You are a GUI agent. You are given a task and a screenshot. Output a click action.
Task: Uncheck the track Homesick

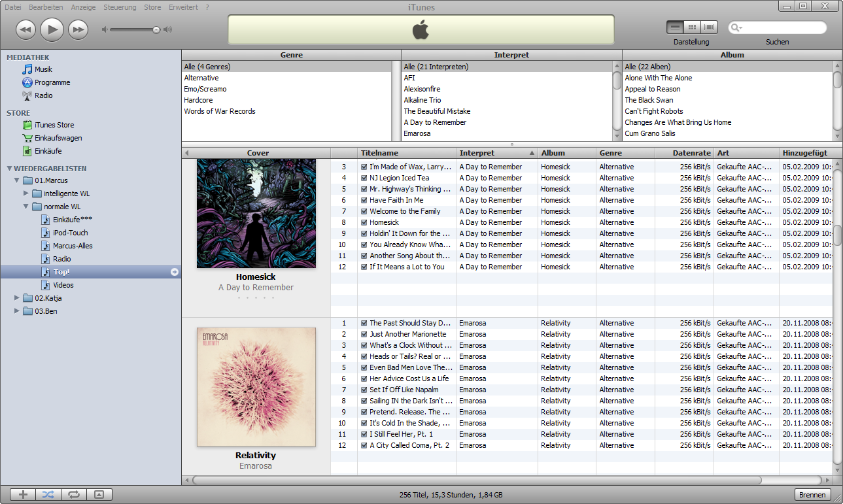[x=364, y=222]
